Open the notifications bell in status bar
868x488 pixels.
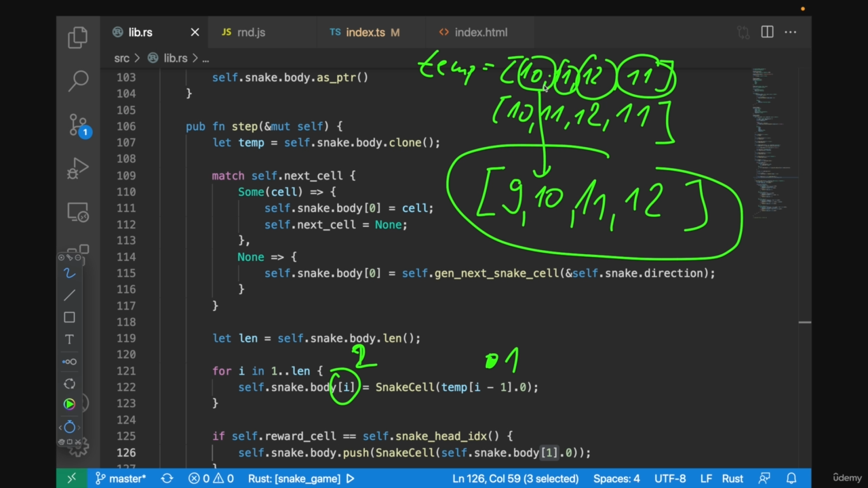click(x=791, y=479)
